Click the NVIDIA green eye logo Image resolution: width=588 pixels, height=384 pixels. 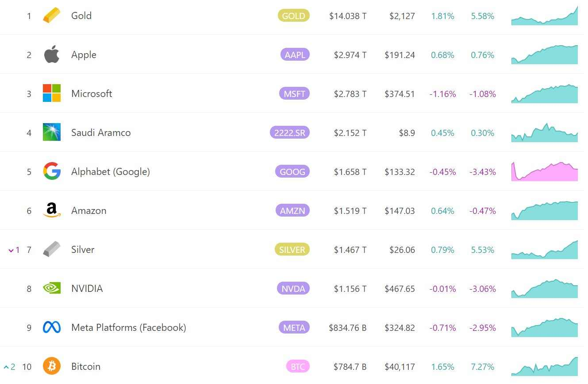click(x=51, y=288)
